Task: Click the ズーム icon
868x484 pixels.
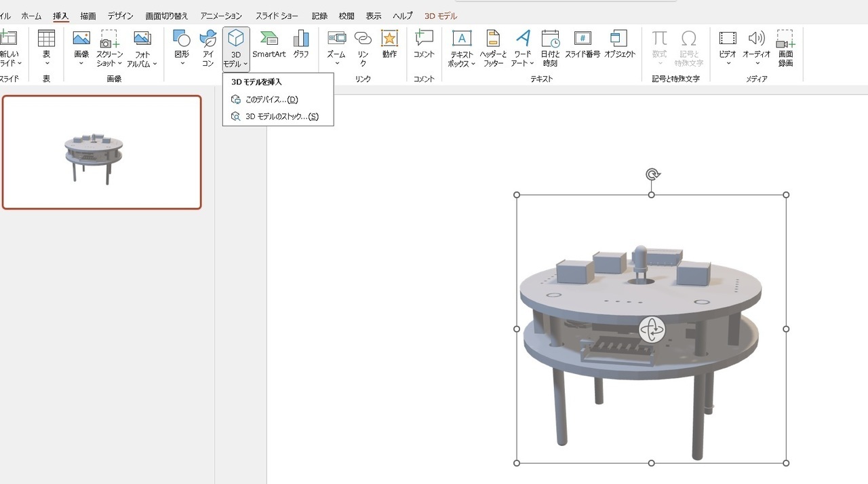Action: [x=336, y=38]
